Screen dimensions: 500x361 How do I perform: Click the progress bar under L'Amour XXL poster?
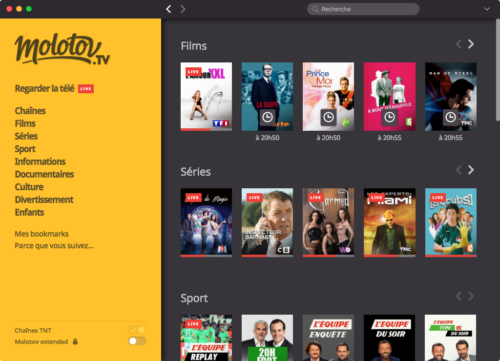point(206,130)
